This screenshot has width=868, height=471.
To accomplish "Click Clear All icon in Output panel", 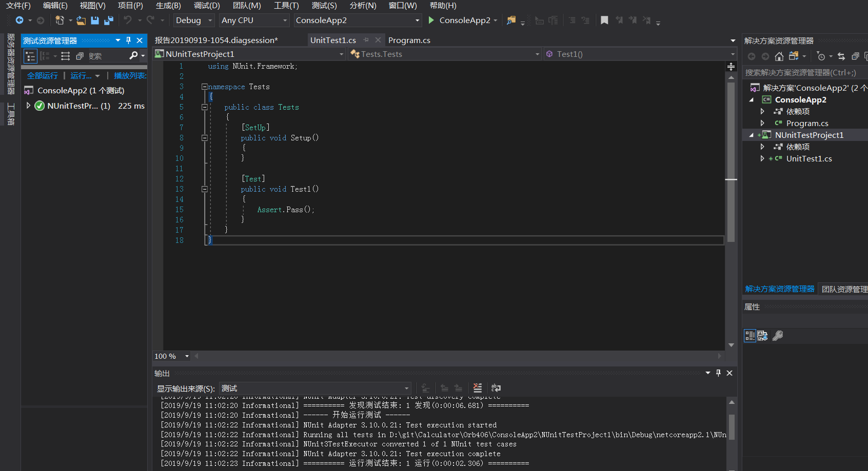I will click(x=478, y=388).
